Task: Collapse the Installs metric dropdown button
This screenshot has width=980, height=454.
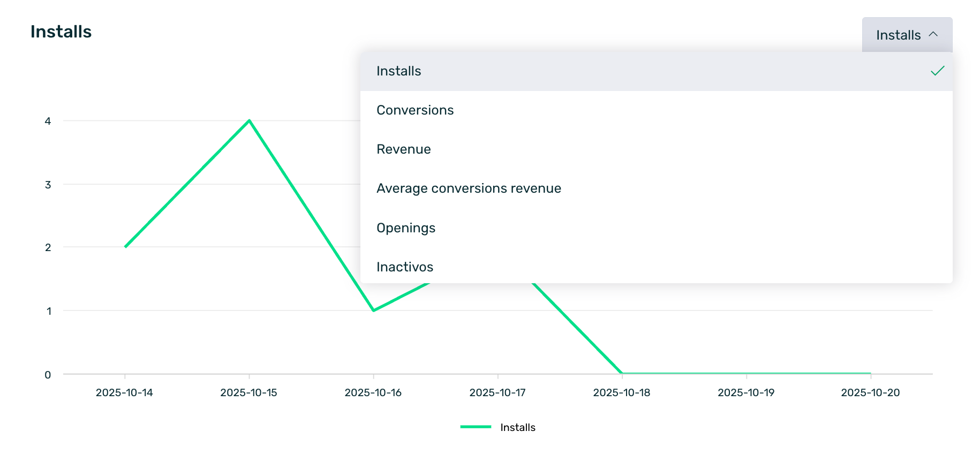Action: pos(906,35)
